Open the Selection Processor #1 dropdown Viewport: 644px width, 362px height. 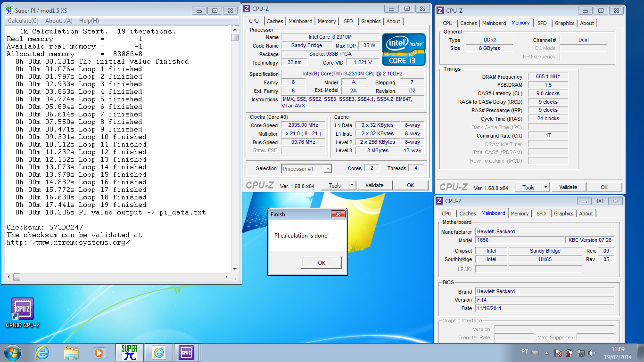point(306,168)
